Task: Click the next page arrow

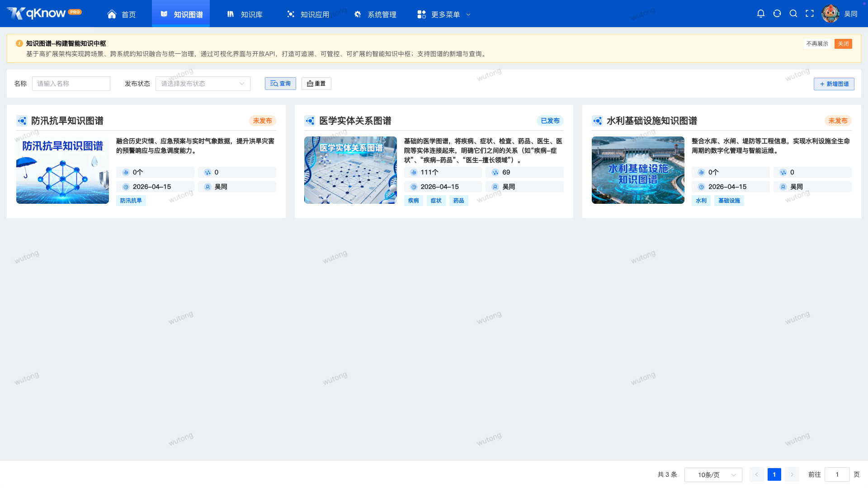Action: pyautogui.click(x=792, y=474)
